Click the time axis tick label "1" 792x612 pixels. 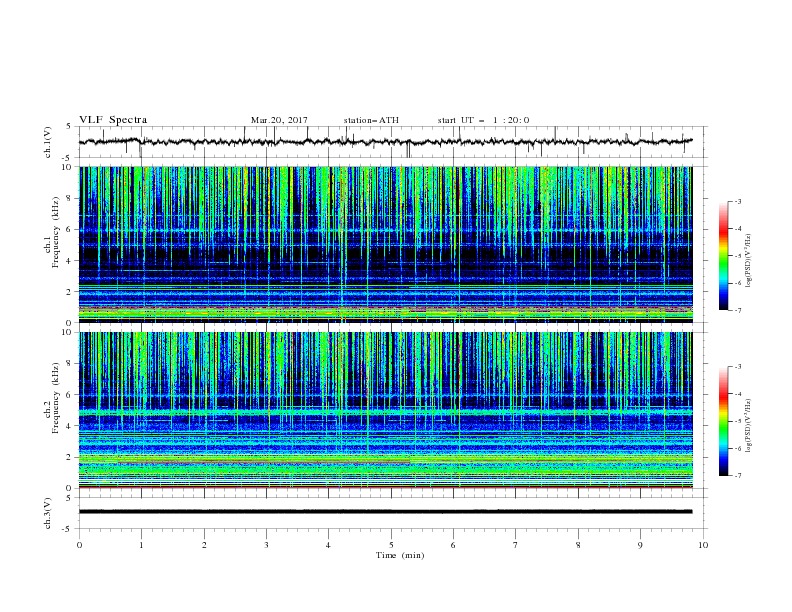(141, 545)
